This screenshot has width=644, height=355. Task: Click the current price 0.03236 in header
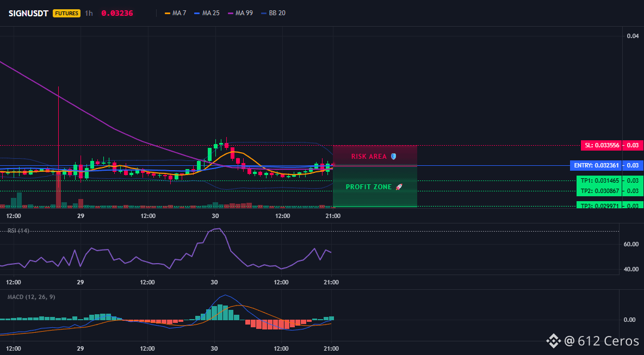pos(117,13)
